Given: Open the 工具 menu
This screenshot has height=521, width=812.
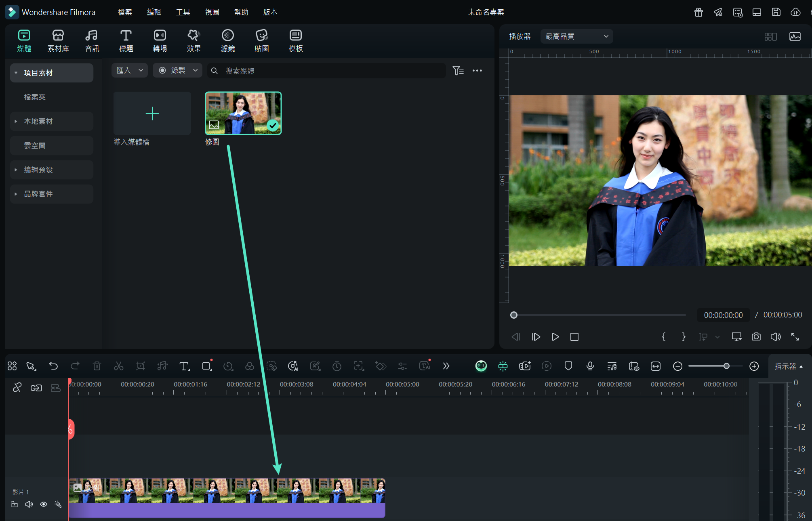Looking at the screenshot, I should (x=183, y=12).
